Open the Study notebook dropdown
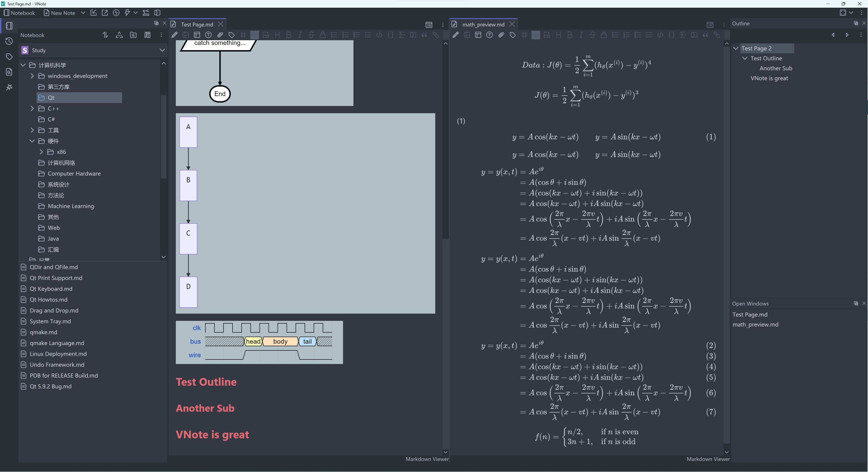 pyautogui.click(x=162, y=50)
